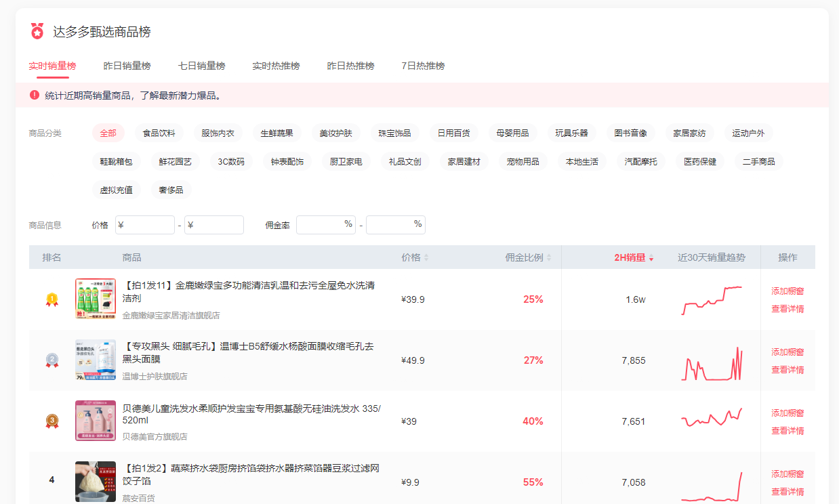Sort by price using 价格 sort arrows
The height and width of the screenshot is (504, 839).
pos(426,257)
